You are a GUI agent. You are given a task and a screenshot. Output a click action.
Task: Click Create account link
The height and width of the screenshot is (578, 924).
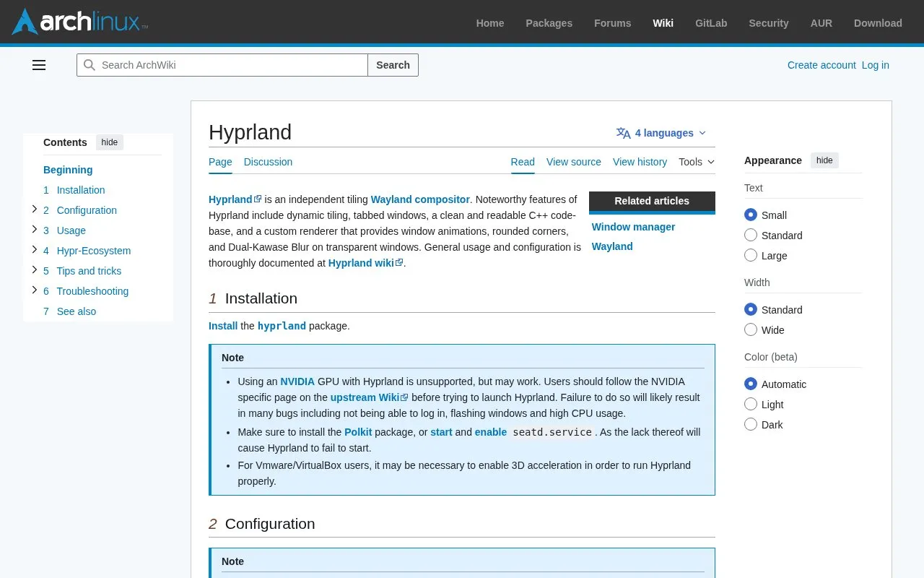click(821, 65)
